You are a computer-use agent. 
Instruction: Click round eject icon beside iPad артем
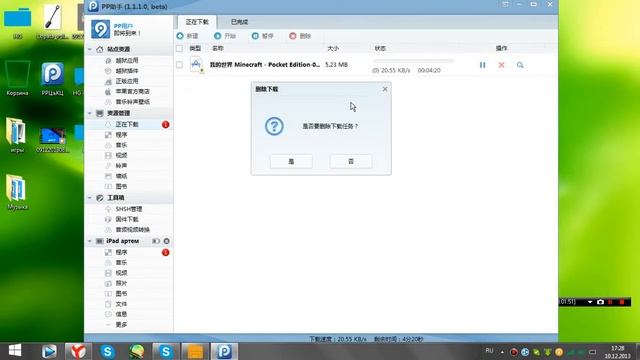pyautogui.click(x=166, y=241)
